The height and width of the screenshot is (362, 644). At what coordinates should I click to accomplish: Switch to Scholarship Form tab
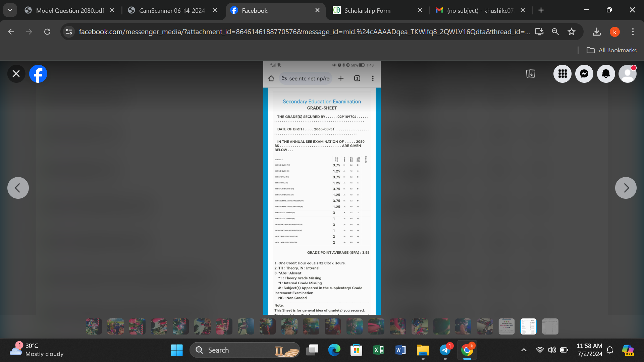[x=367, y=10]
